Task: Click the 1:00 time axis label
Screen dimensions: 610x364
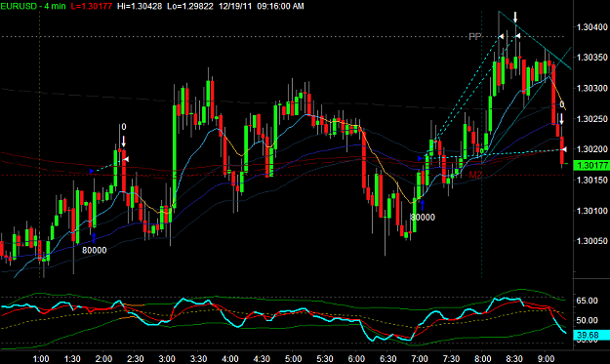Action: tap(40, 358)
